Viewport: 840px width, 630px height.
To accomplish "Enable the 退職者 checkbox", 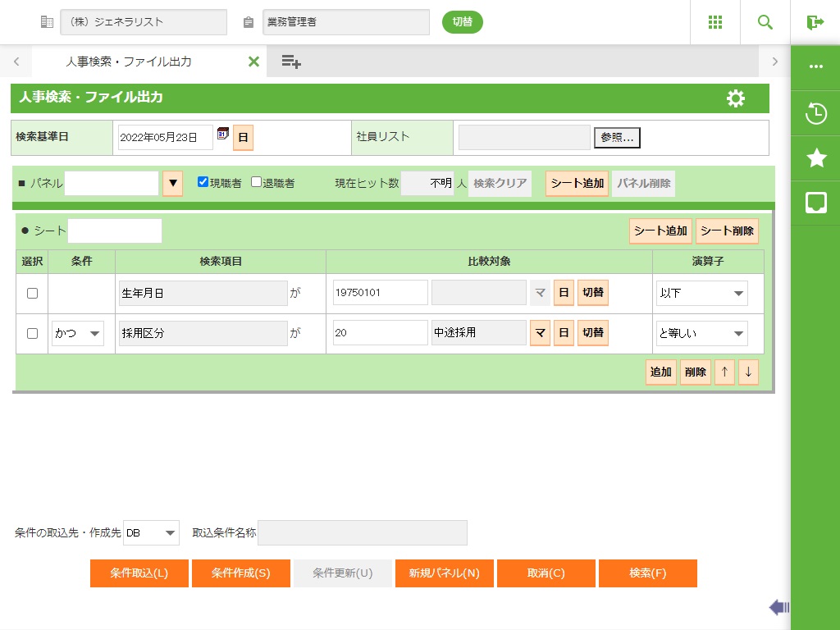I will tap(256, 182).
